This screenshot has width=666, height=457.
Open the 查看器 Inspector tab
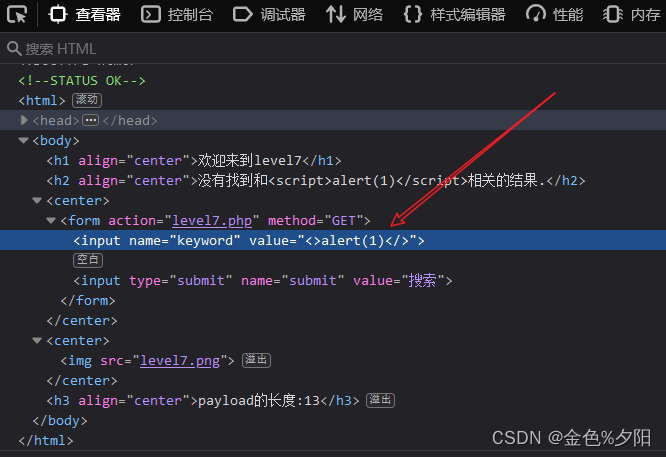pyautogui.click(x=85, y=14)
